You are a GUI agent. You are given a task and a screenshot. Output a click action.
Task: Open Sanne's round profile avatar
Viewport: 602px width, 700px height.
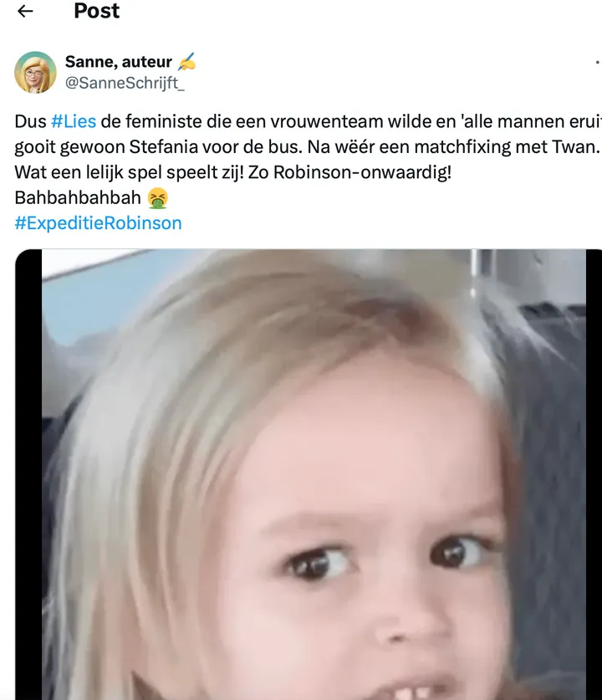[x=36, y=72]
